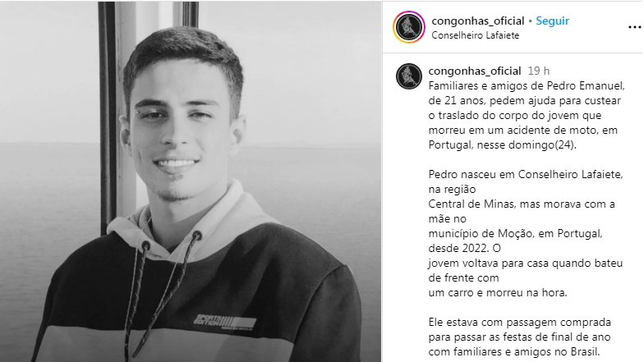Open the congonhas_oficial username in the post header

(x=478, y=21)
